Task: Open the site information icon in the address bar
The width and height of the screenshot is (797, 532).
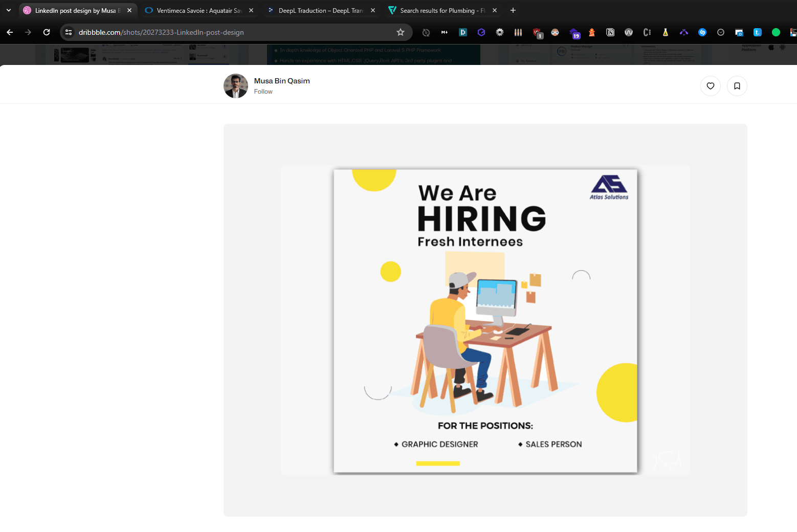Action: pyautogui.click(x=69, y=32)
